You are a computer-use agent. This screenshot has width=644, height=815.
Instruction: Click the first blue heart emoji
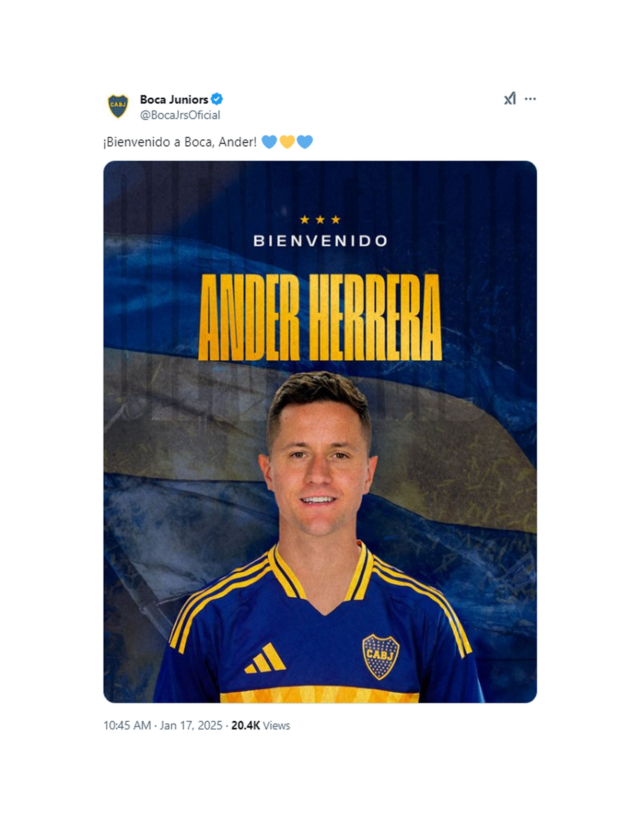coord(269,142)
